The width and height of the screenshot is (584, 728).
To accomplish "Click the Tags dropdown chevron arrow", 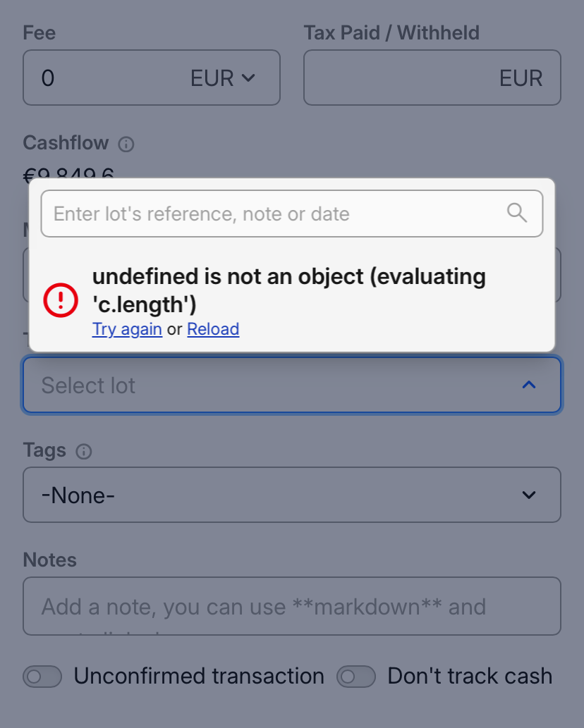I will tap(529, 495).
